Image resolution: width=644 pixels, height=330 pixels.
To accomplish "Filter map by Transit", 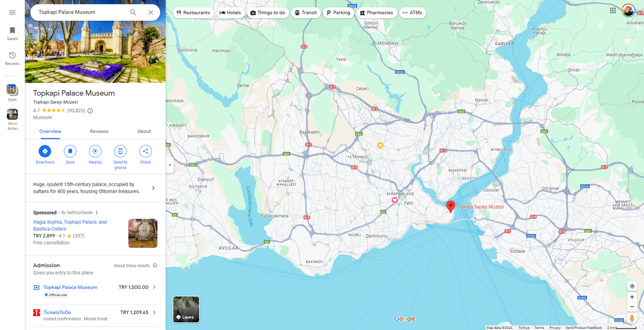I will 306,13.
